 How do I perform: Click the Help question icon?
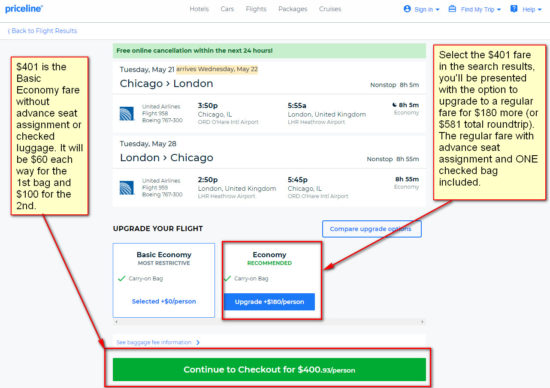[x=514, y=9]
